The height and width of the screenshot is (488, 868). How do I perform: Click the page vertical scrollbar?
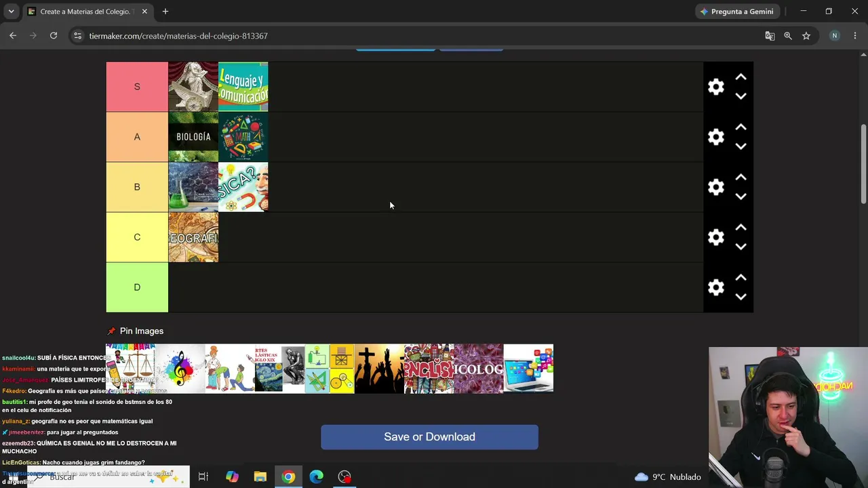click(x=863, y=163)
